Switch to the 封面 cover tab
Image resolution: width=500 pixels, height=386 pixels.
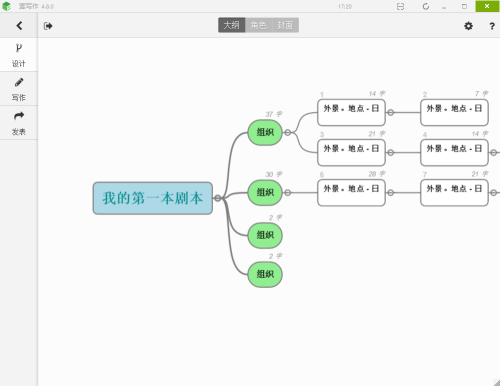[x=285, y=25]
